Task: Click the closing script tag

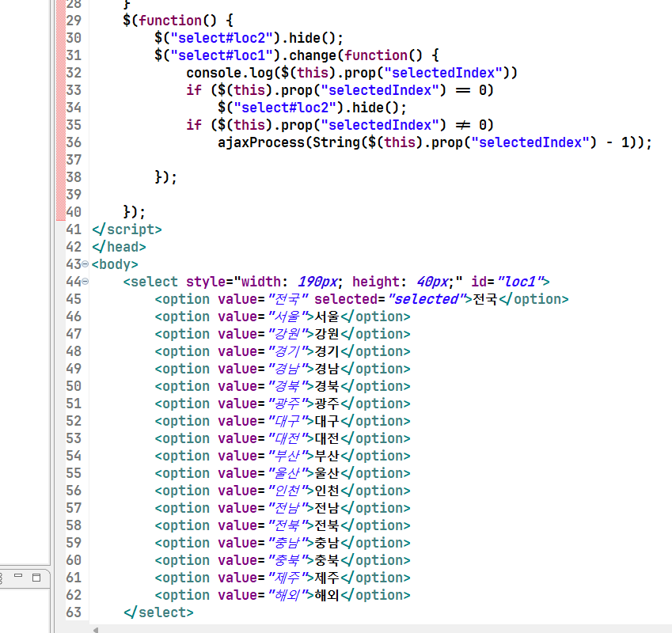Action: 127,229
